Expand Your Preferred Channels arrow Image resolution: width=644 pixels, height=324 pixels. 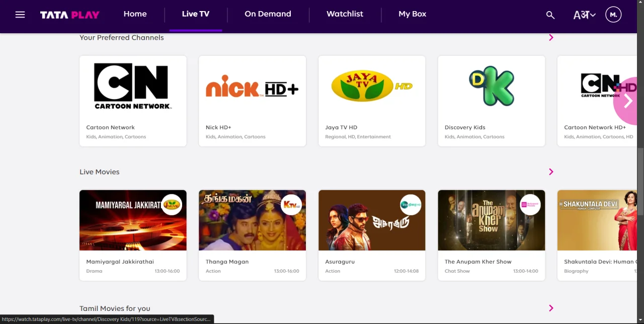[551, 37]
